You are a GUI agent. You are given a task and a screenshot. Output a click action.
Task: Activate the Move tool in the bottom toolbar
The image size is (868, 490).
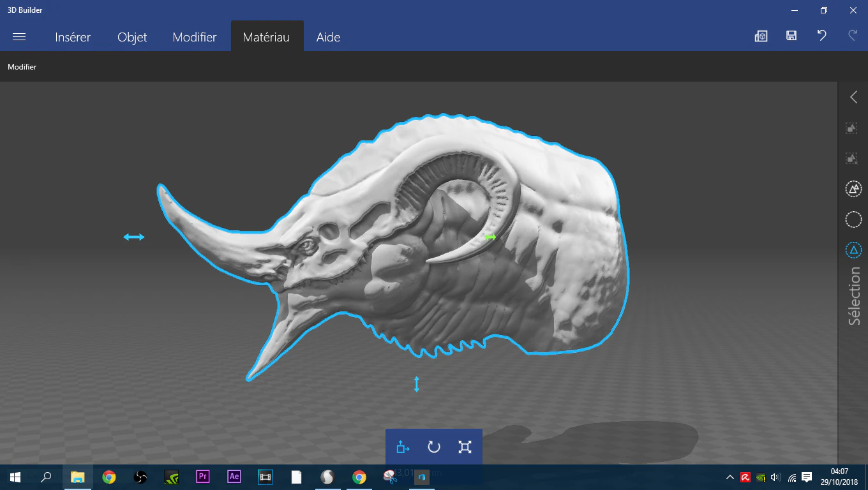tap(403, 447)
